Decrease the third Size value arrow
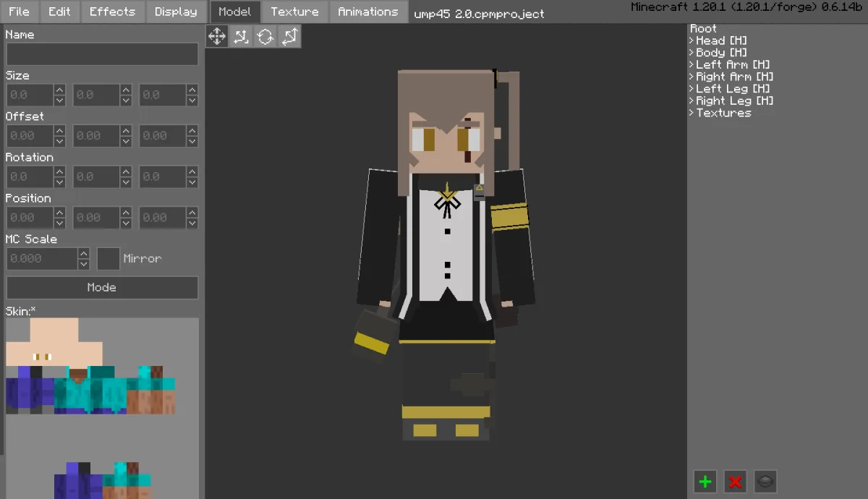The width and height of the screenshot is (868, 499). pyautogui.click(x=192, y=101)
